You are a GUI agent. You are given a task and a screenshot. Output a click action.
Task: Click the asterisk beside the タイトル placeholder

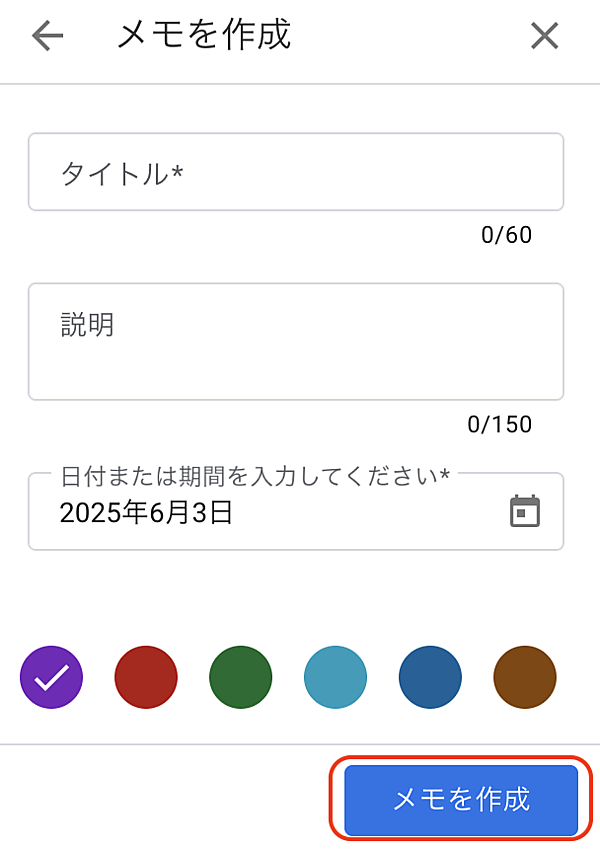click(x=177, y=172)
